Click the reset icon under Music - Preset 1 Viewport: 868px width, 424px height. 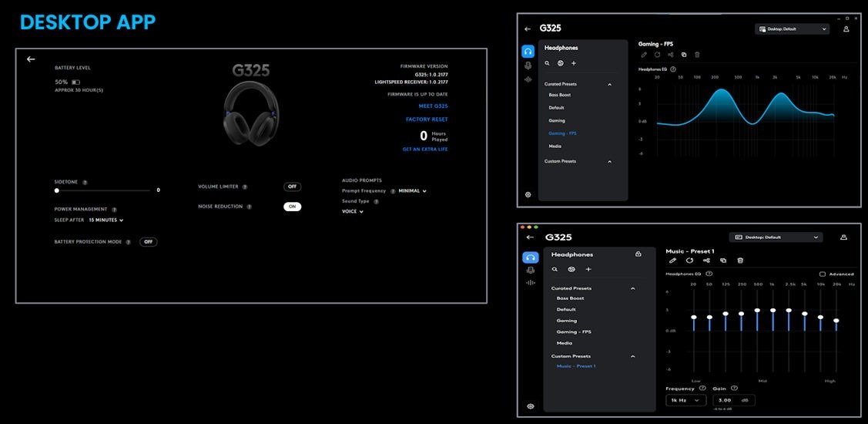point(689,261)
